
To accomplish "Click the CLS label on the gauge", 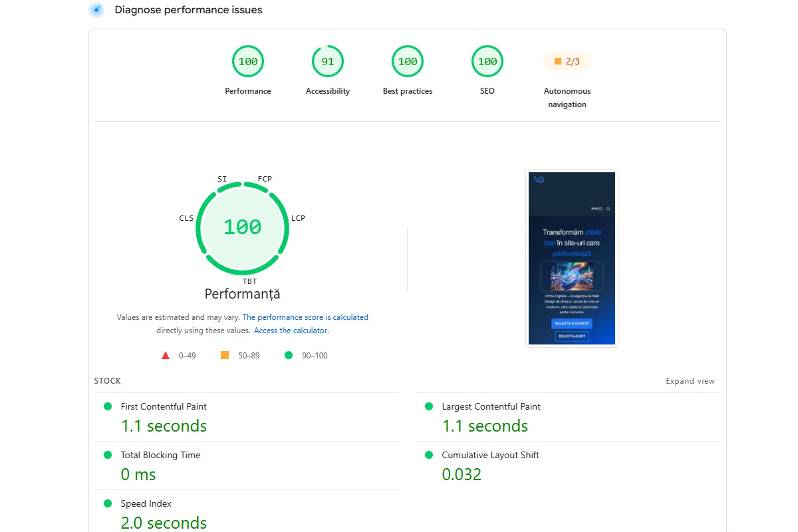I will click(x=186, y=218).
